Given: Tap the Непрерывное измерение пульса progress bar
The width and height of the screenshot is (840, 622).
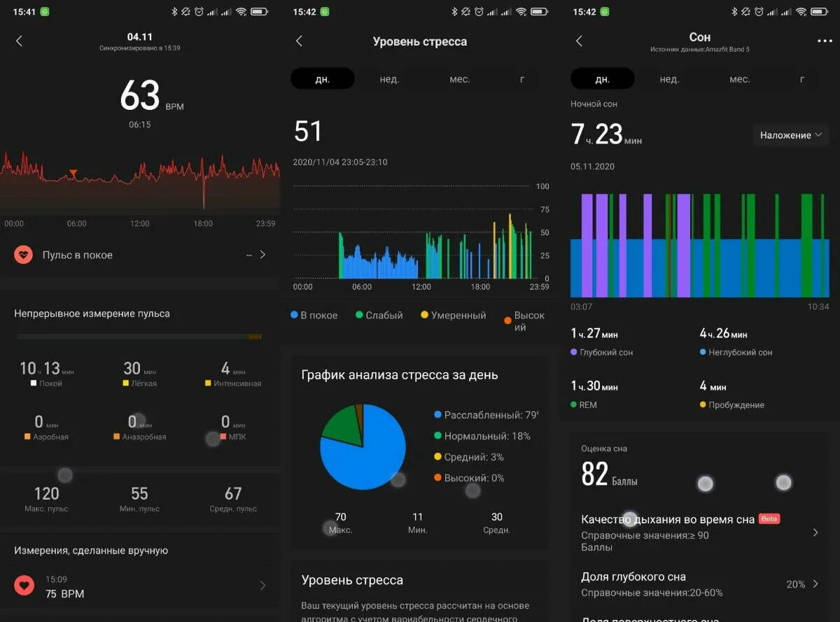Looking at the screenshot, I should 139,337.
